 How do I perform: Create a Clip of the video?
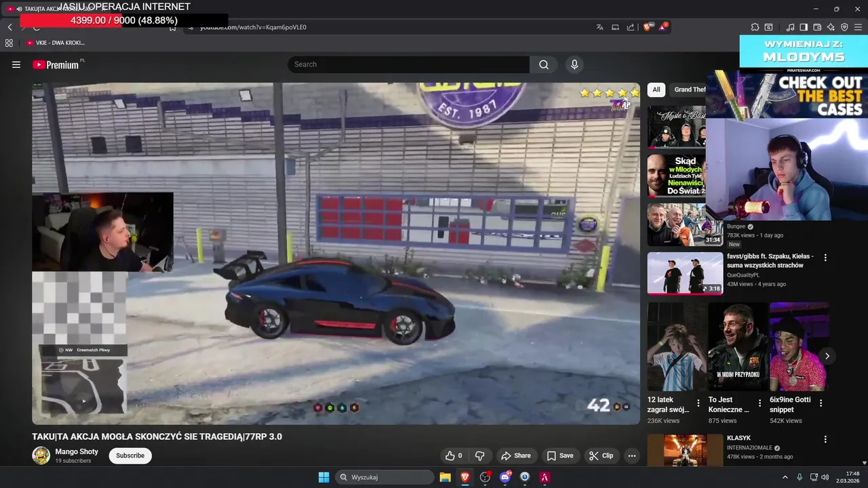tap(601, 455)
